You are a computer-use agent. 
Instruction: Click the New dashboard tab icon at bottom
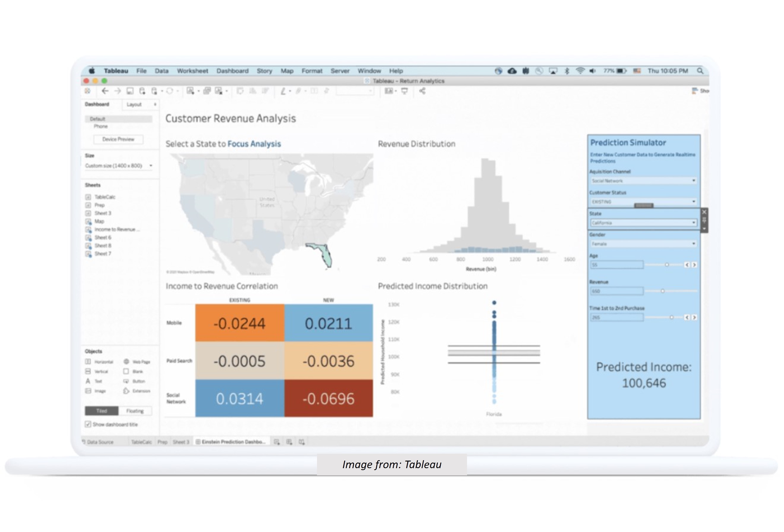click(x=289, y=442)
